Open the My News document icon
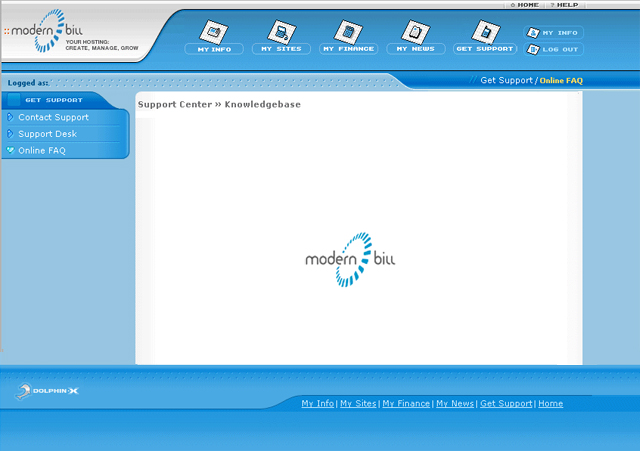The width and height of the screenshot is (640, 451). pyautogui.click(x=416, y=32)
